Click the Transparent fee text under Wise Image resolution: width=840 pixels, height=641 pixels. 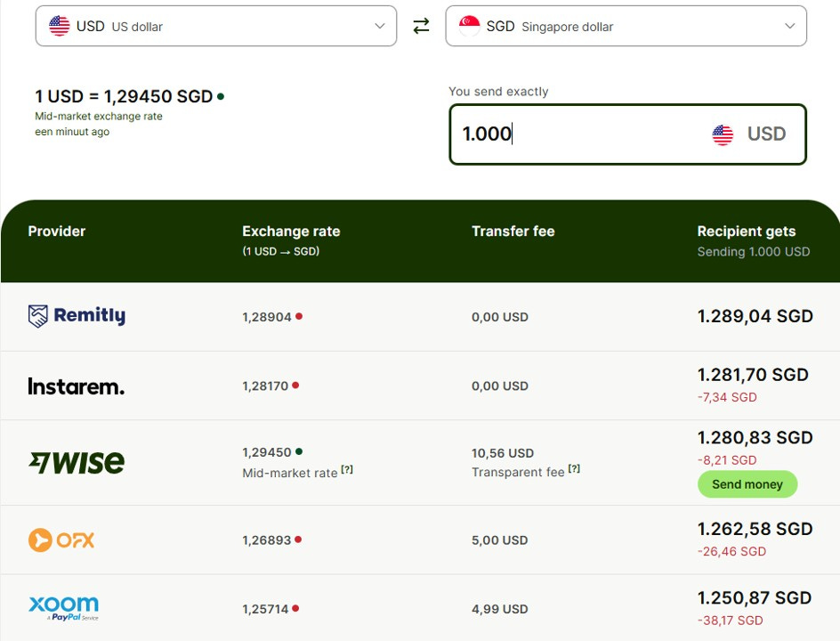pyautogui.click(x=518, y=472)
